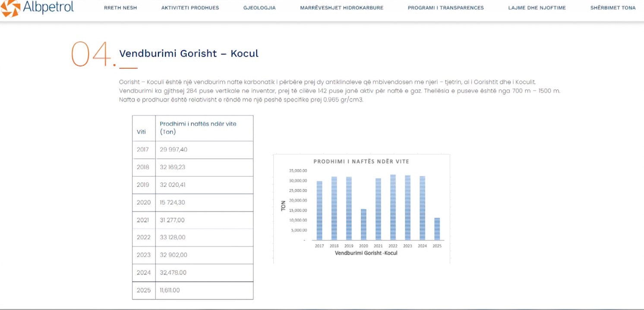
Task: Click the 2025 bar in chart
Action: pyautogui.click(x=437, y=229)
